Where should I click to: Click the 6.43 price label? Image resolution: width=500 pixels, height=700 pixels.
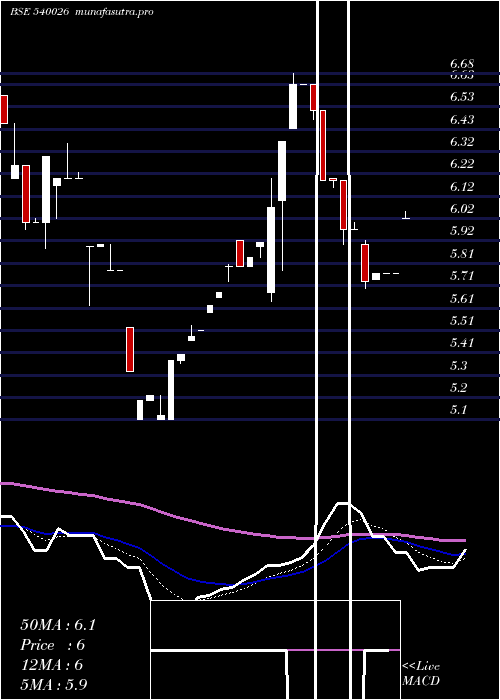[x=462, y=120]
